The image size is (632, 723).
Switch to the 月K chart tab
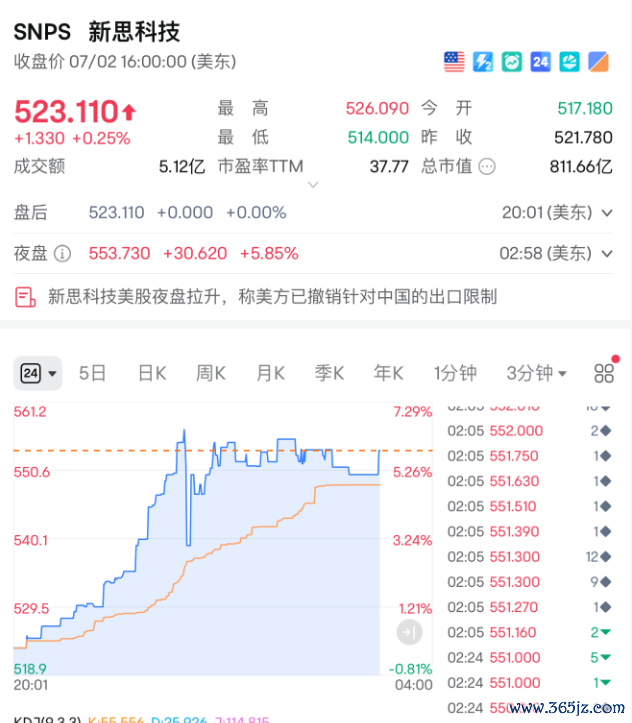tap(271, 373)
